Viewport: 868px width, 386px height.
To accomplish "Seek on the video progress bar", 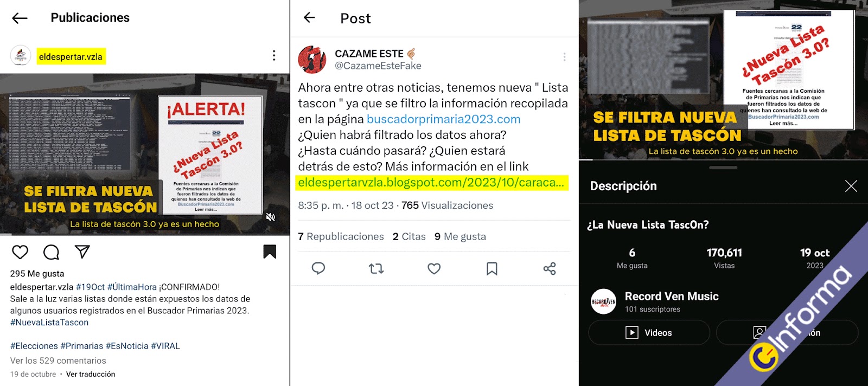I will 723,159.
